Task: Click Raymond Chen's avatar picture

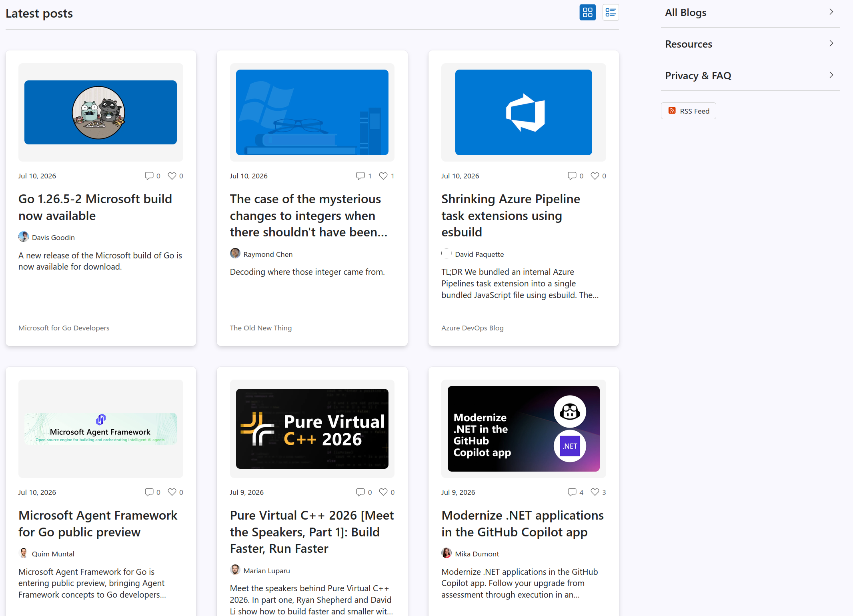Action: point(235,253)
